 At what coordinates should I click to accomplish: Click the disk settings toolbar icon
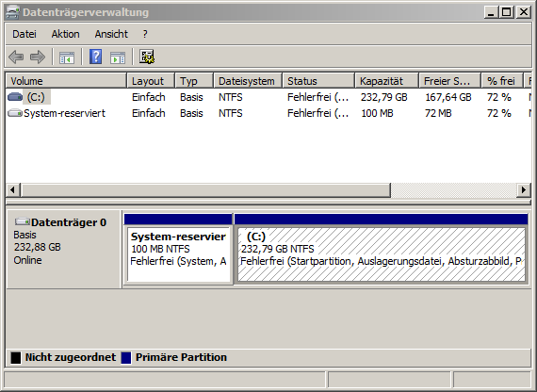pyautogui.click(x=147, y=57)
